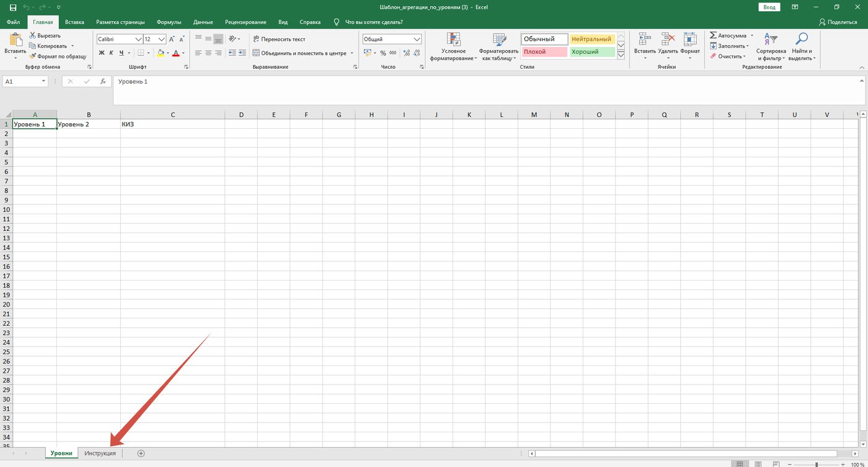Screen dimensions: 868x467
Task: Add a new sheet with the plus icon
Action: click(141, 453)
